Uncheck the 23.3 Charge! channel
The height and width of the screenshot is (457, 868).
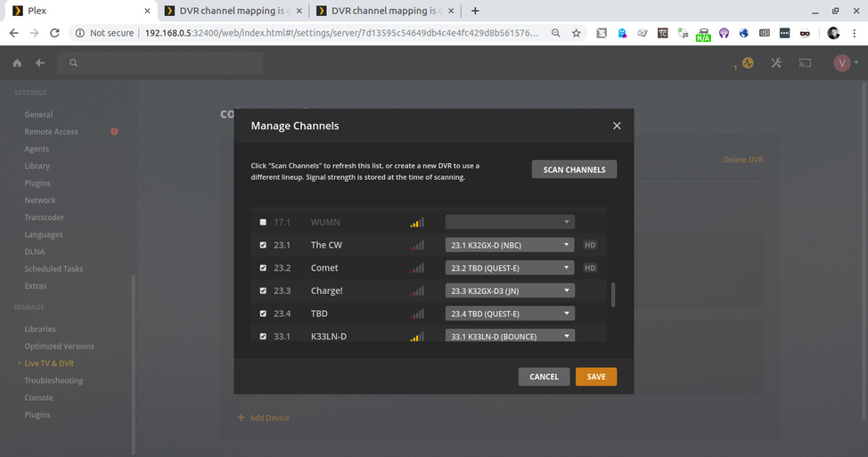(263, 290)
